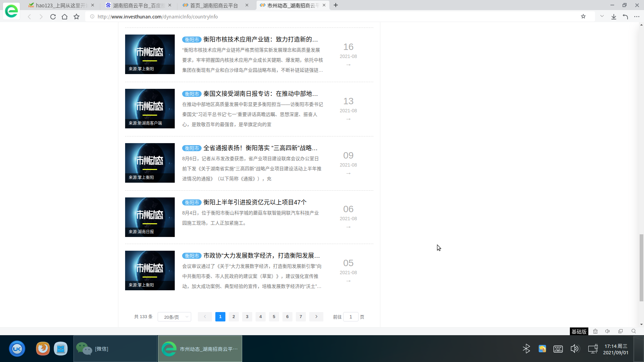644x362 pixels.
Task: Click arrow under date 06 2021-08
Action: (348, 227)
